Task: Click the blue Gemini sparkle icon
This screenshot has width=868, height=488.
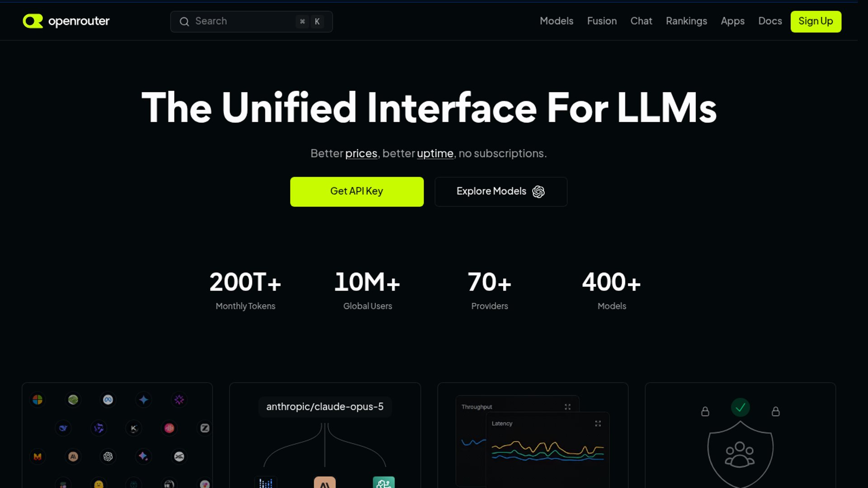Action: (x=143, y=399)
